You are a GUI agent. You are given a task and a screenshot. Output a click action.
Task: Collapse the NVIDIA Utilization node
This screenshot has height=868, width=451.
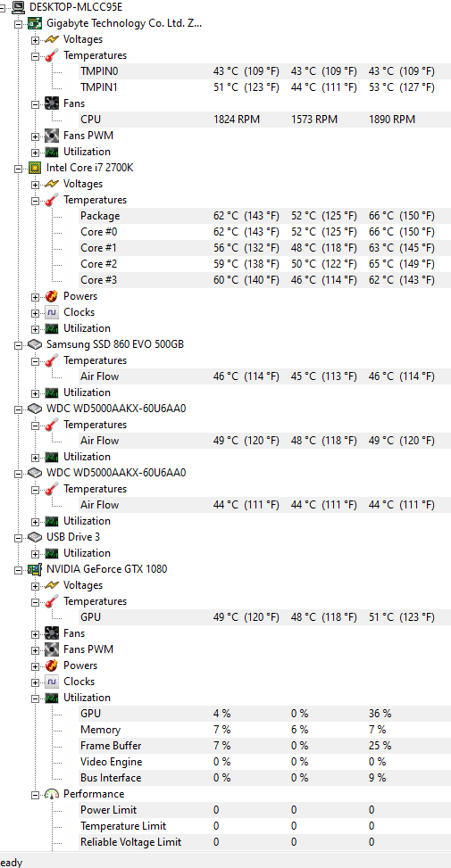(x=36, y=698)
